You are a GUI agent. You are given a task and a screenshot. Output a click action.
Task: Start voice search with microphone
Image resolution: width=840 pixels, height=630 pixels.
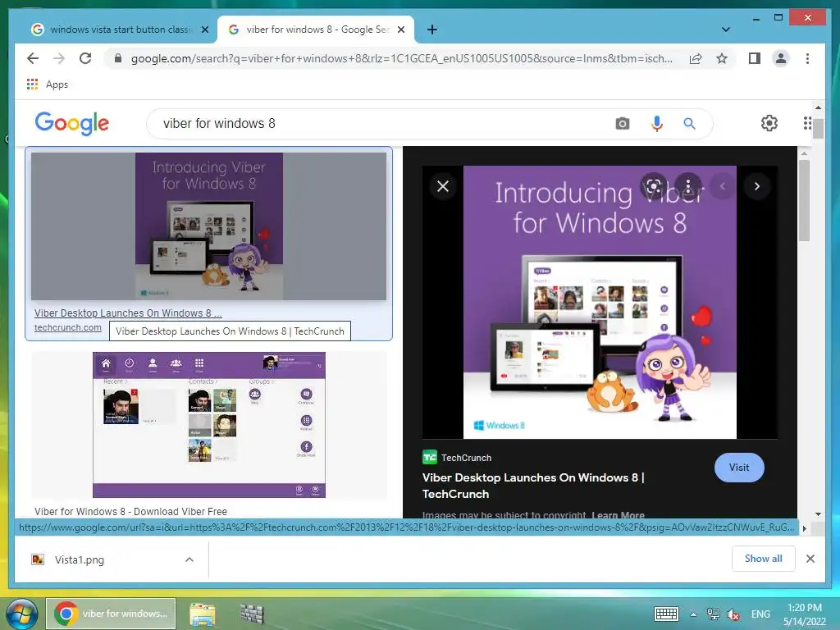pyautogui.click(x=657, y=124)
